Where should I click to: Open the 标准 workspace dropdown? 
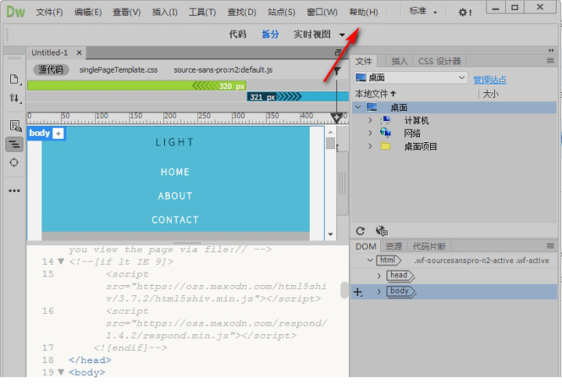click(423, 12)
